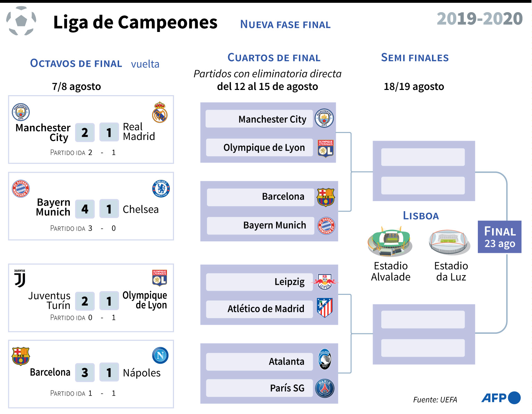Image resolution: width=532 pixels, height=414 pixels.
Task: Click the Chelsea club crest
Action: pyautogui.click(x=161, y=189)
